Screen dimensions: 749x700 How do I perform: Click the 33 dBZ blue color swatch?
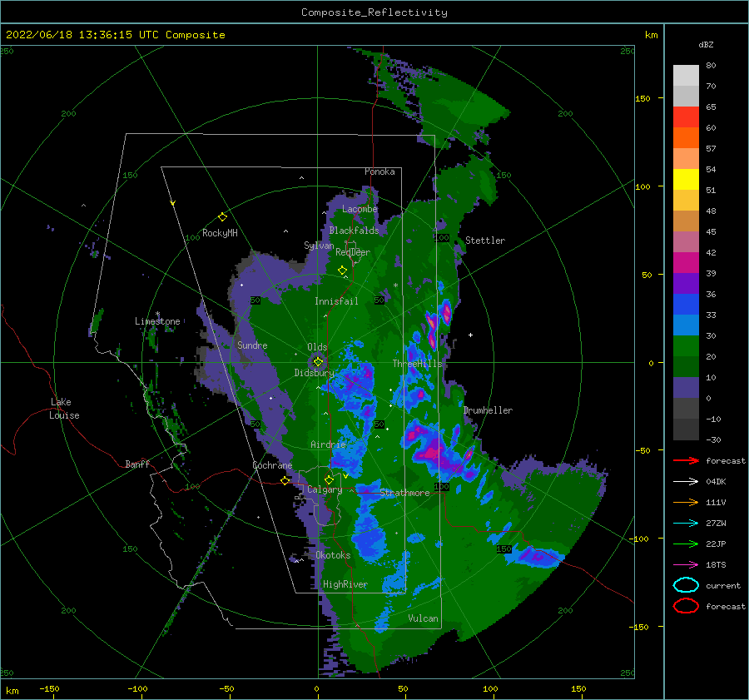(x=686, y=325)
